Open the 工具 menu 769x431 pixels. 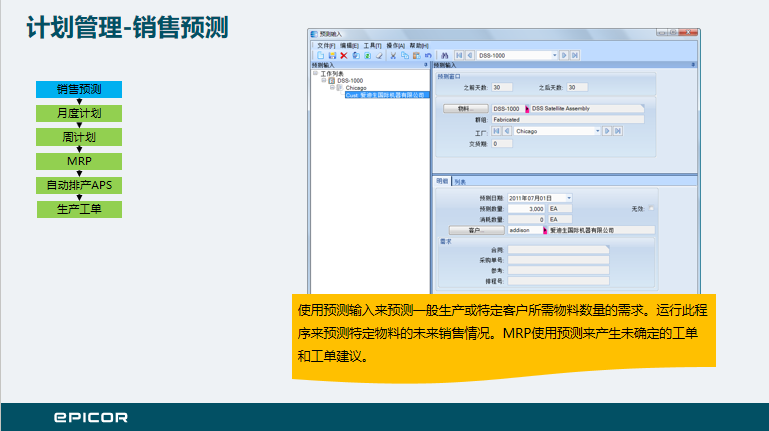coord(372,46)
